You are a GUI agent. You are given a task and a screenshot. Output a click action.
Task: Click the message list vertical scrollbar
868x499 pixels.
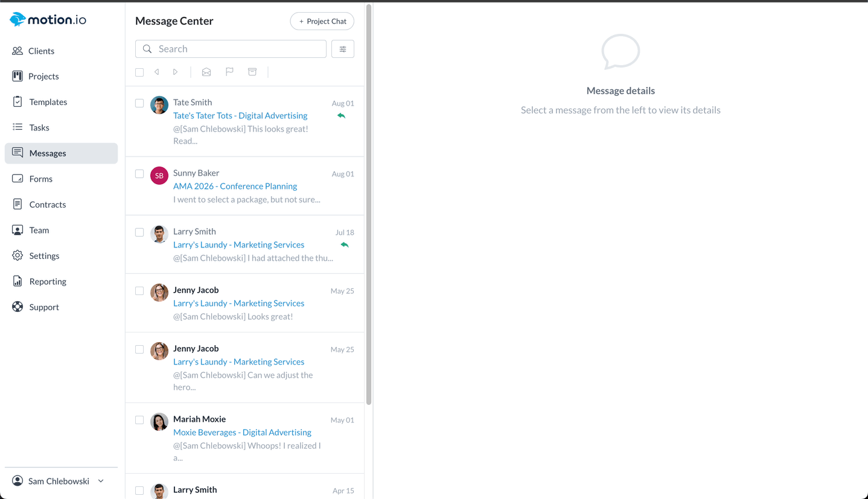369,205
